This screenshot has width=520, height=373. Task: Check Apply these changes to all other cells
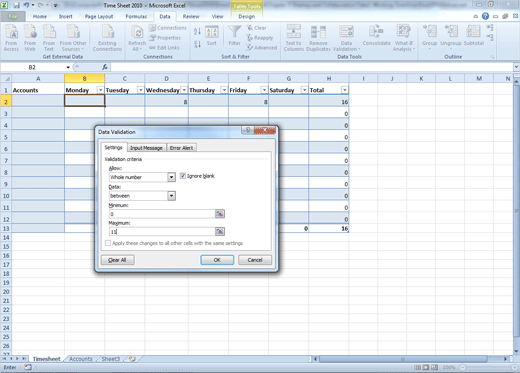click(108, 243)
